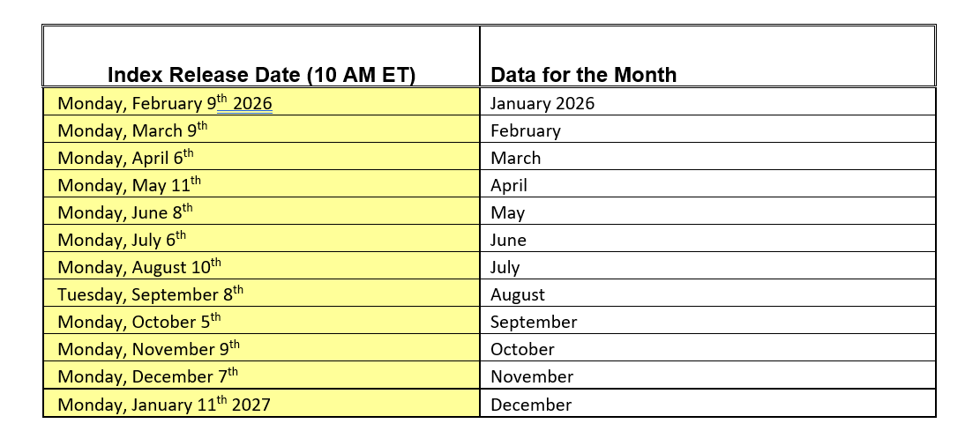Screen dimensions: 980x431
Task: Click the December data month cell
Action: (x=707, y=403)
